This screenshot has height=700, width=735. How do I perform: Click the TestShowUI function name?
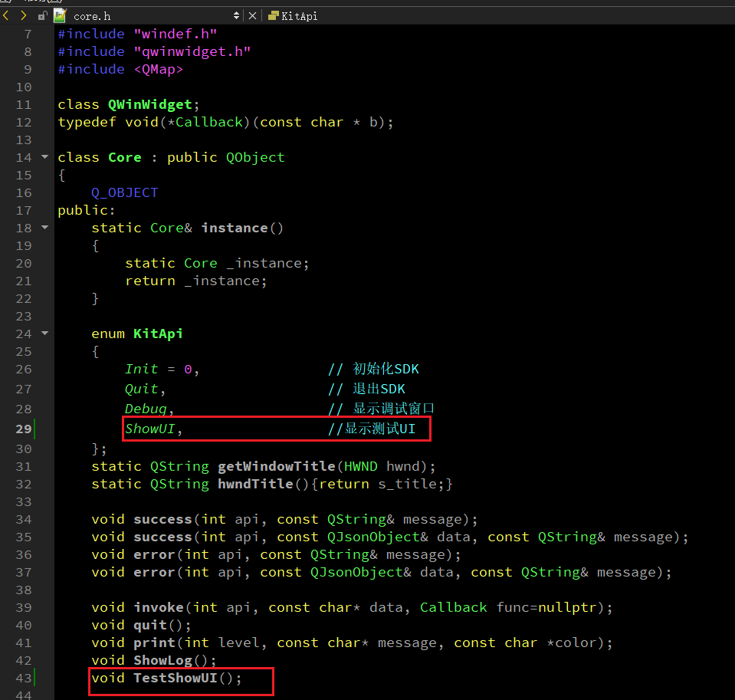(x=176, y=678)
